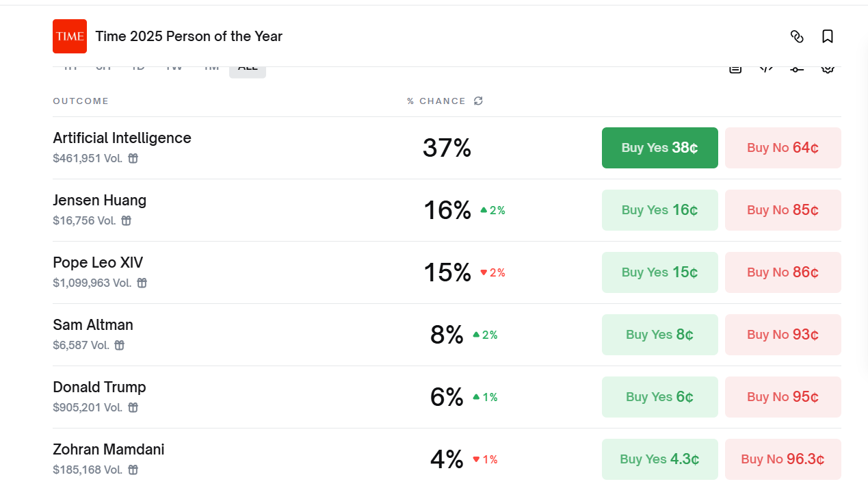Click rewards gift icon under Jensen Huang
This screenshot has width=868, height=486.
127,220
